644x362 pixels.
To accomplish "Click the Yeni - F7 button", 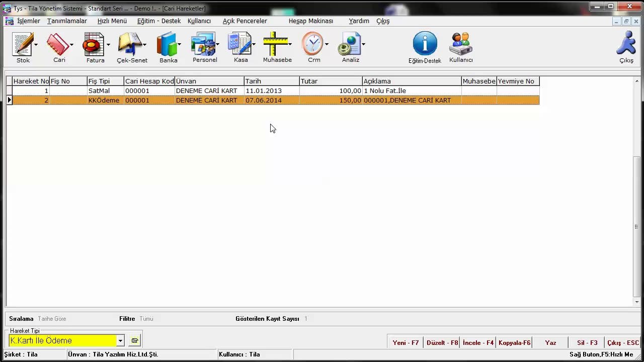I will tap(406, 342).
